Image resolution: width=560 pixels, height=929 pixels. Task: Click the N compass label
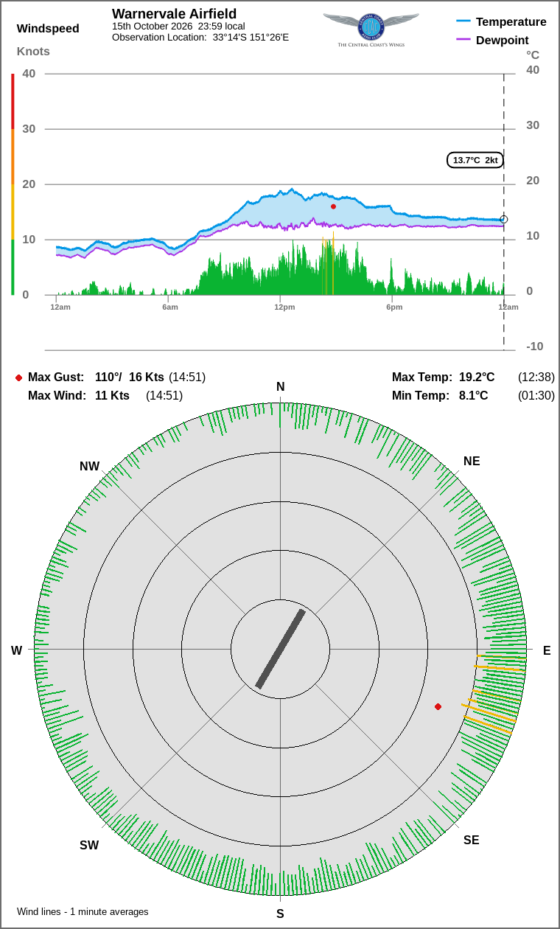tap(280, 387)
